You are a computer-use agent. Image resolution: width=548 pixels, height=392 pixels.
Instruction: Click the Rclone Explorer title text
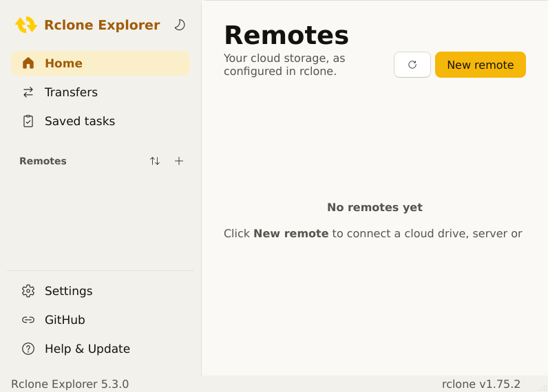[x=102, y=25]
